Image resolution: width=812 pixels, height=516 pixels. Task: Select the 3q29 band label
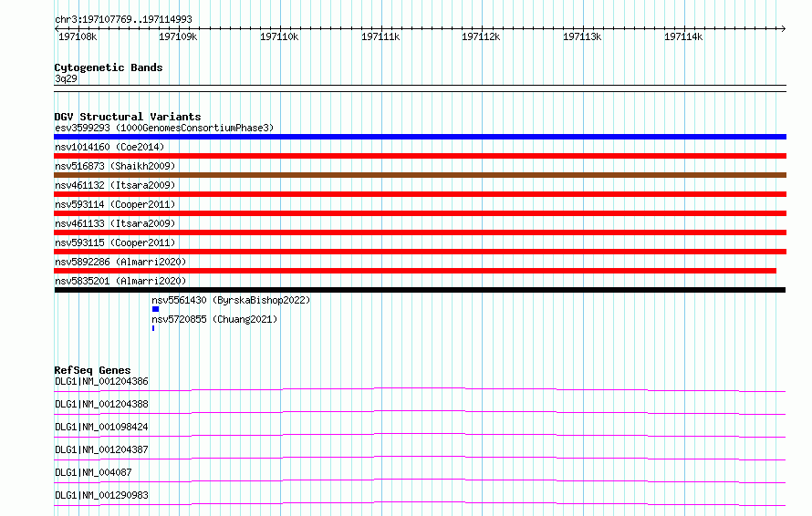pos(66,78)
